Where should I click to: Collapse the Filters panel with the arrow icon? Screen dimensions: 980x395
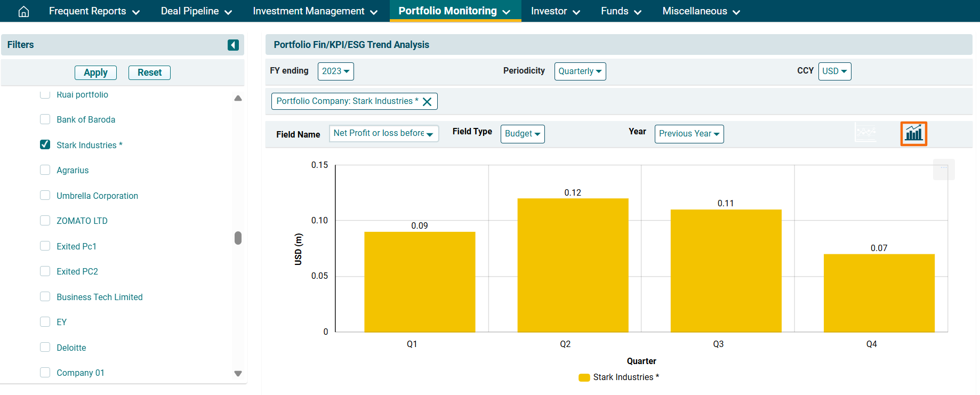pyautogui.click(x=233, y=45)
